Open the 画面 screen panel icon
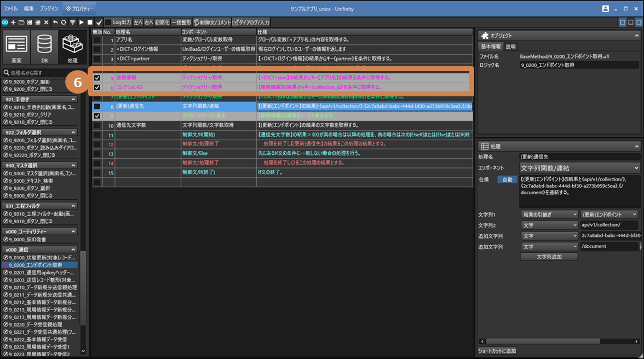Image resolution: width=644 pixels, height=359 pixels. tap(16, 48)
